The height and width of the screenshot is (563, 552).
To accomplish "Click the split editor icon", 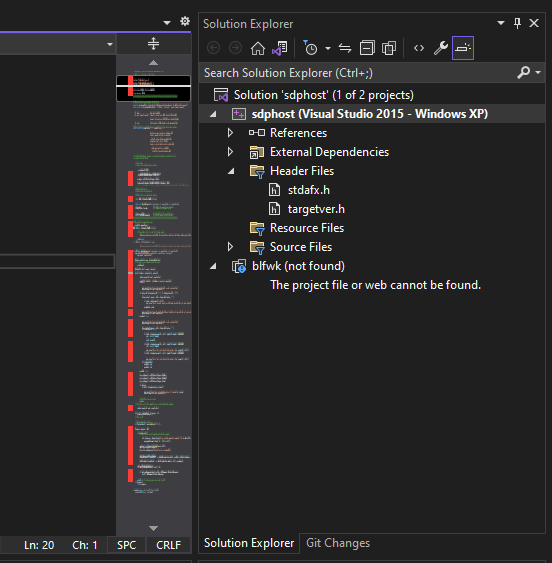I will coord(153,43).
